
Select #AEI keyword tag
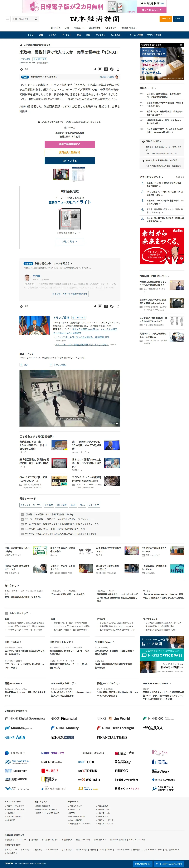click(x=73, y=505)
